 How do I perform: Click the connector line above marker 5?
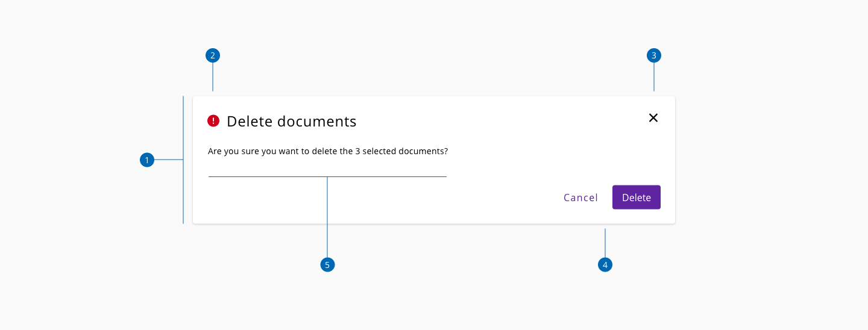[327, 217]
